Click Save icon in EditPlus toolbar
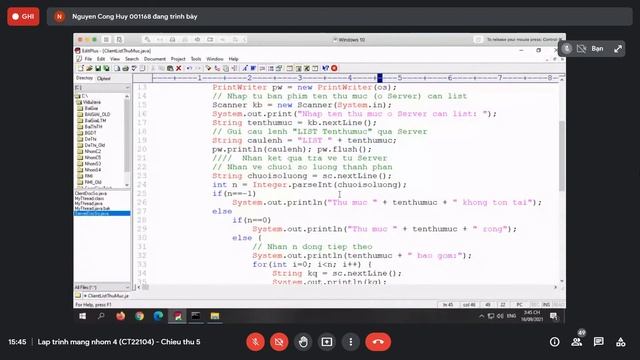640x360 pixels. click(98, 68)
